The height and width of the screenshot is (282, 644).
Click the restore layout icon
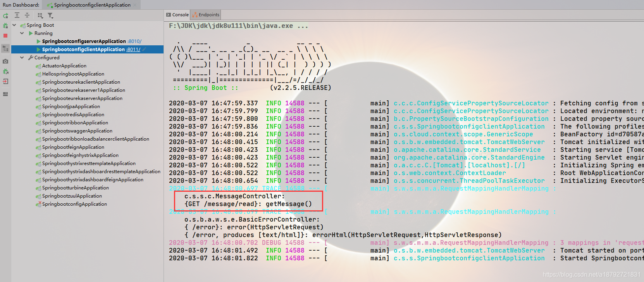pos(5,94)
